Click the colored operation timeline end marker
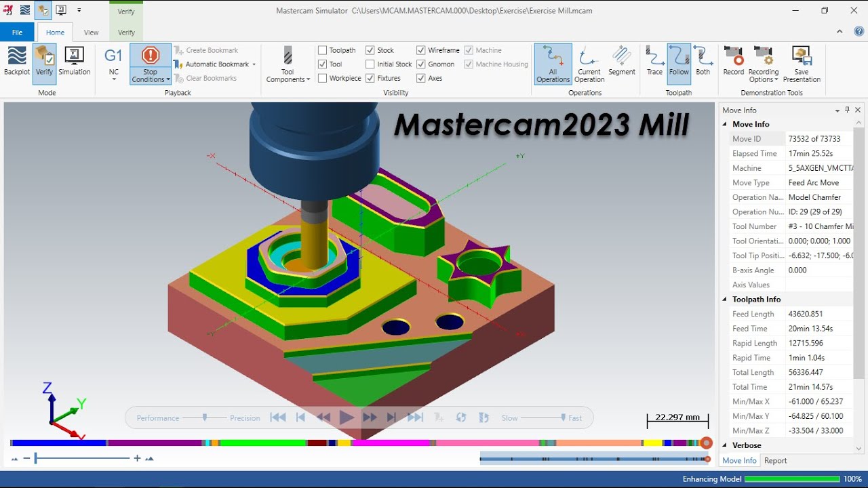The width and height of the screenshot is (868, 488). coord(707,443)
